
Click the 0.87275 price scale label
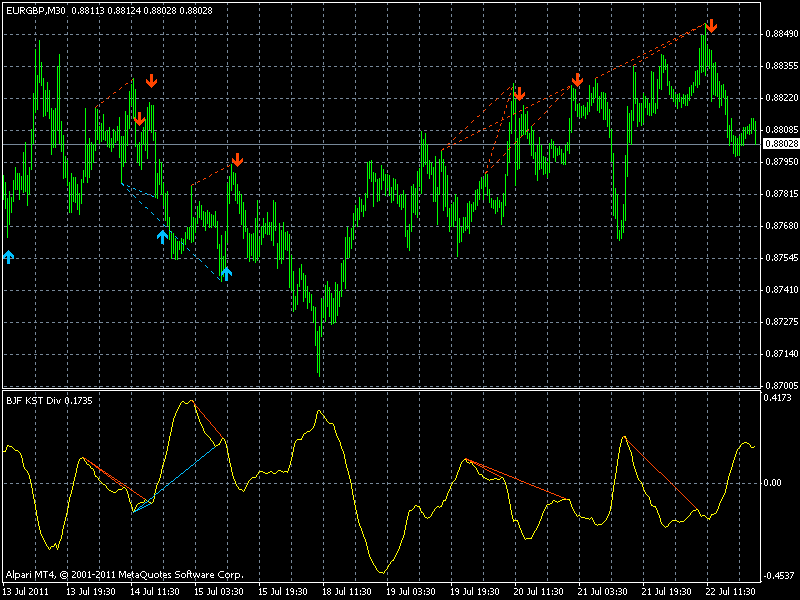(x=782, y=321)
